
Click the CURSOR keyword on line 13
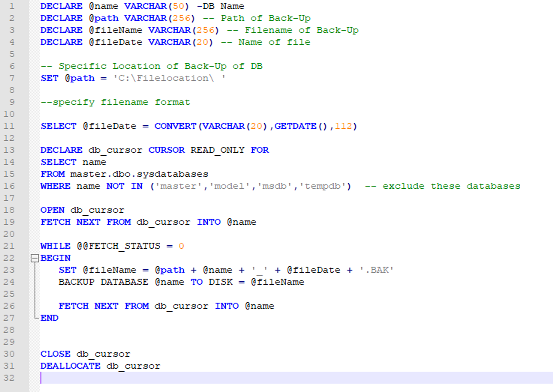click(167, 150)
